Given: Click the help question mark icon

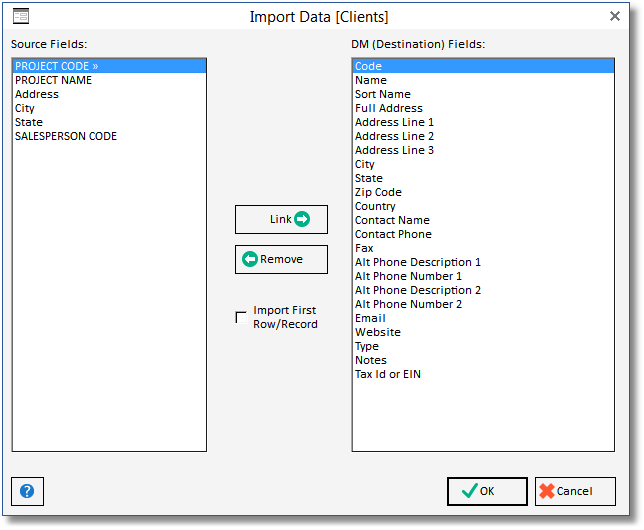Looking at the screenshot, I should pos(27,491).
